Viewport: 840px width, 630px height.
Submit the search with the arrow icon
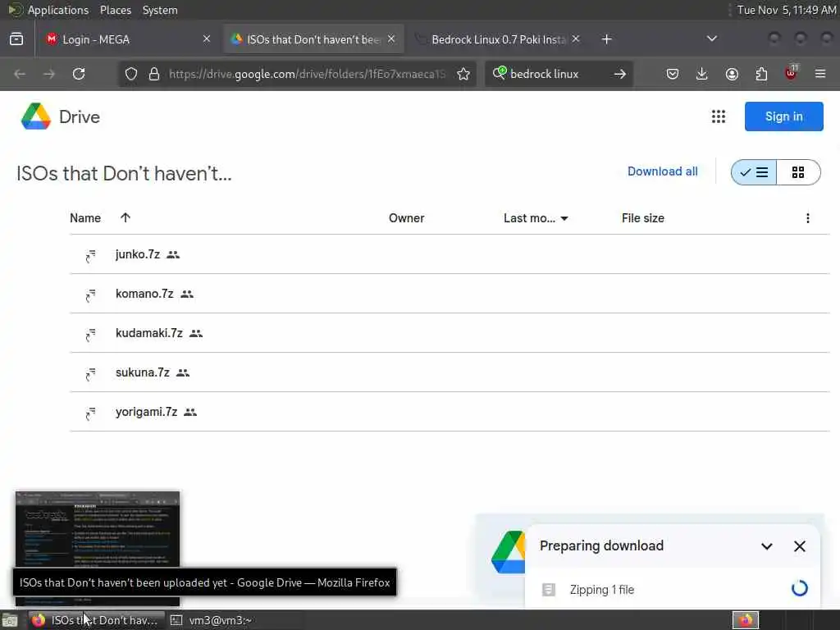click(620, 74)
